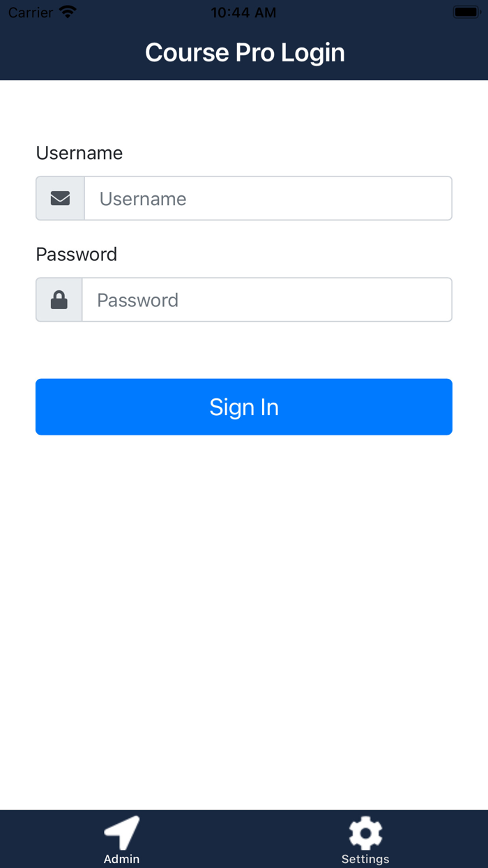488x868 pixels.
Task: Select the Username label text
Action: [79, 153]
